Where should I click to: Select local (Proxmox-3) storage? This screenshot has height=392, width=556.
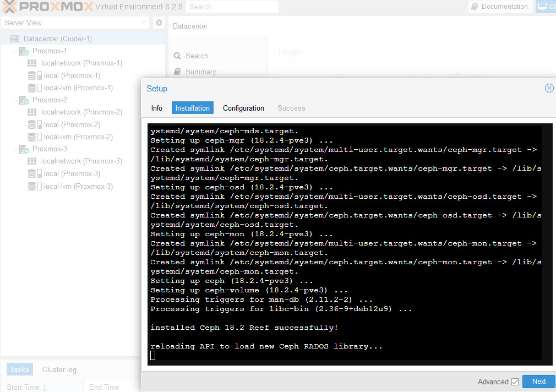pyautogui.click(x=72, y=173)
